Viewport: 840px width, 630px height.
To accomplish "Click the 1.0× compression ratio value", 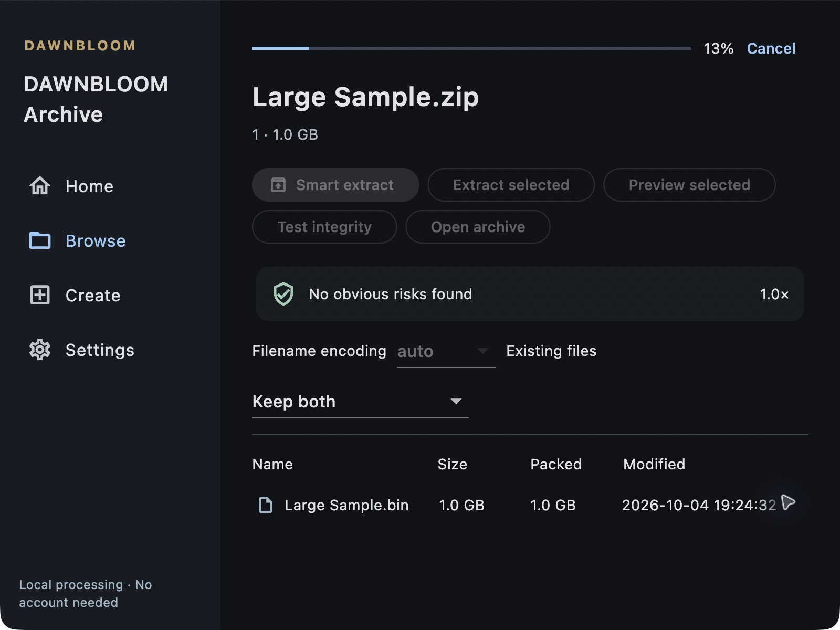I will pos(774,294).
